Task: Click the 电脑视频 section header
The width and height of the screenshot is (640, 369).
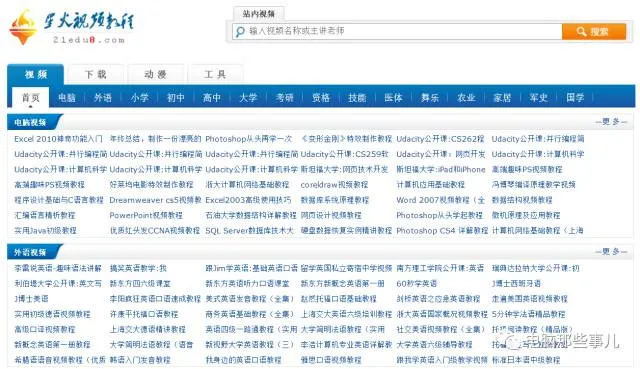Action: click(30, 122)
